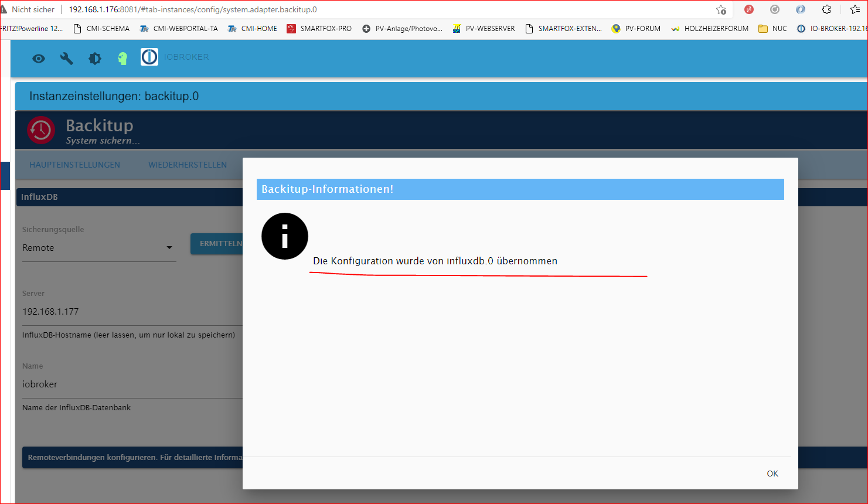Click the InfluxDB-Hostname hint text
The image size is (868, 504).
[x=129, y=335]
